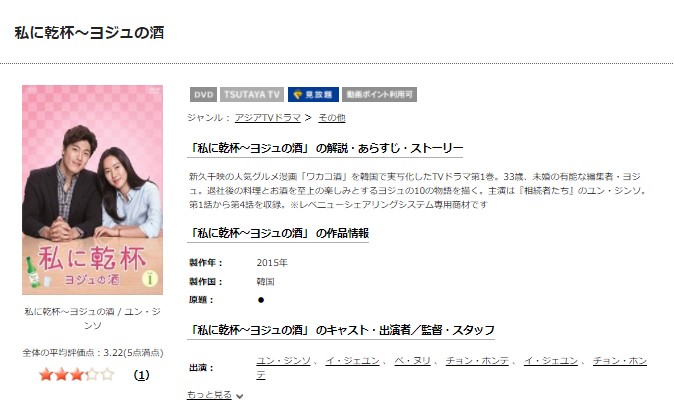
Task: Click the blue 見放題 badge
Action: 313,95
